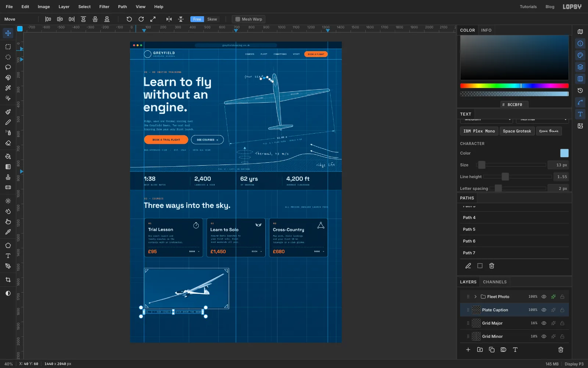
Task: Delete the selected layer using trash icon
Action: (x=561, y=350)
